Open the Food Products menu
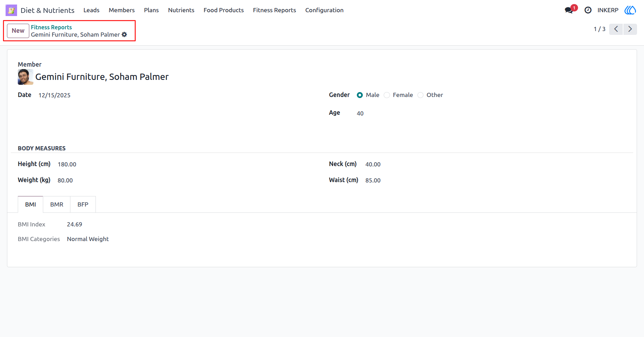The width and height of the screenshot is (644, 337). 224,10
